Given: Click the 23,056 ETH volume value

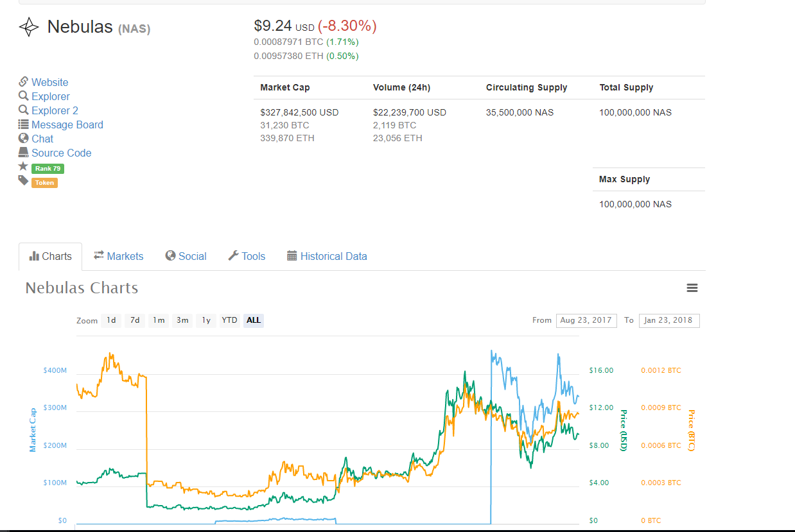Looking at the screenshot, I should 397,138.
